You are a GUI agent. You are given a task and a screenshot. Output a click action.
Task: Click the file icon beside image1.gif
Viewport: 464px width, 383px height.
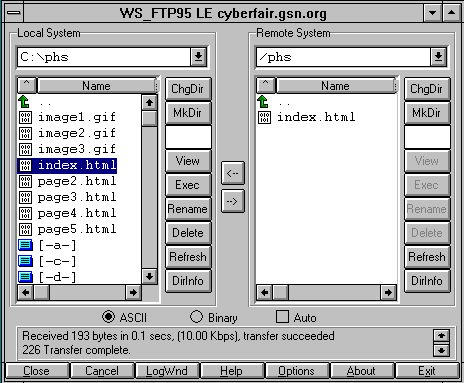click(x=26, y=117)
